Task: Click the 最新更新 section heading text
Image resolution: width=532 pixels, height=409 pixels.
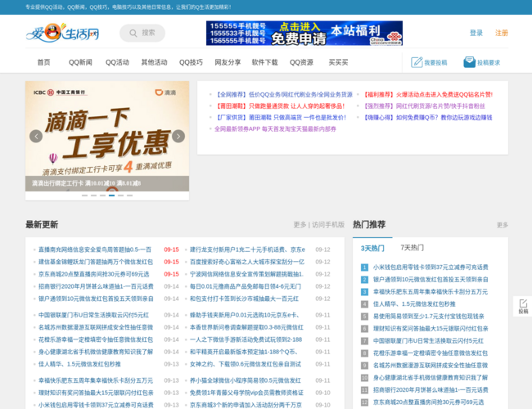Action: click(42, 224)
